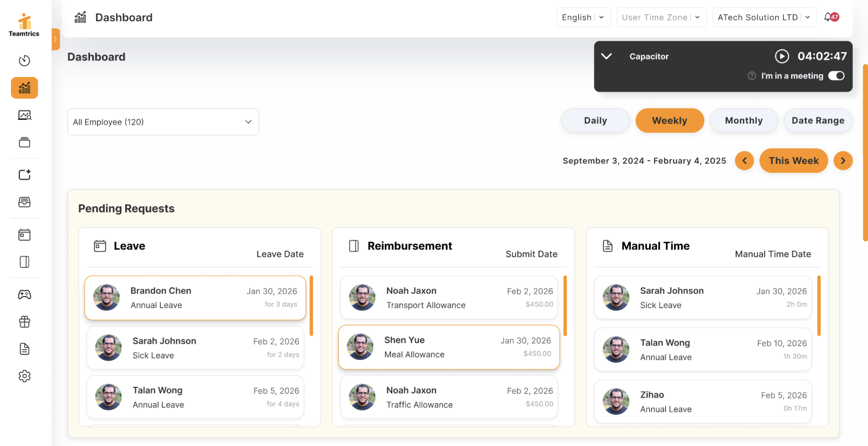
Task: Open the English language dropdown
Action: 584,17
